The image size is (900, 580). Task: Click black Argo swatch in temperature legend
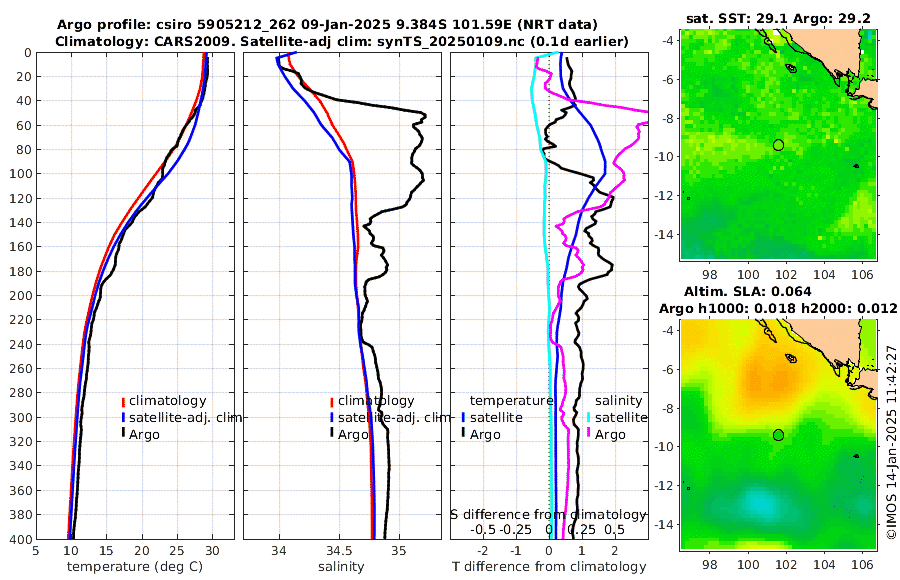123,434
